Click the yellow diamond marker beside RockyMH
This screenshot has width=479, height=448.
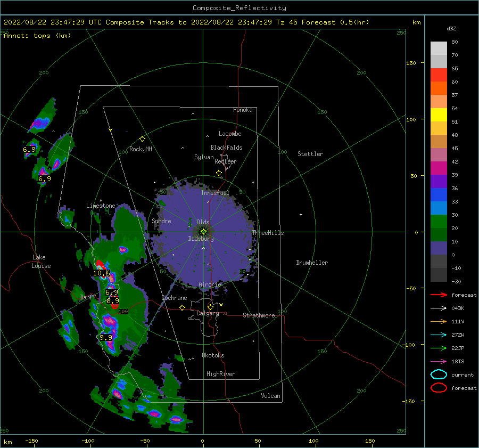click(142, 139)
